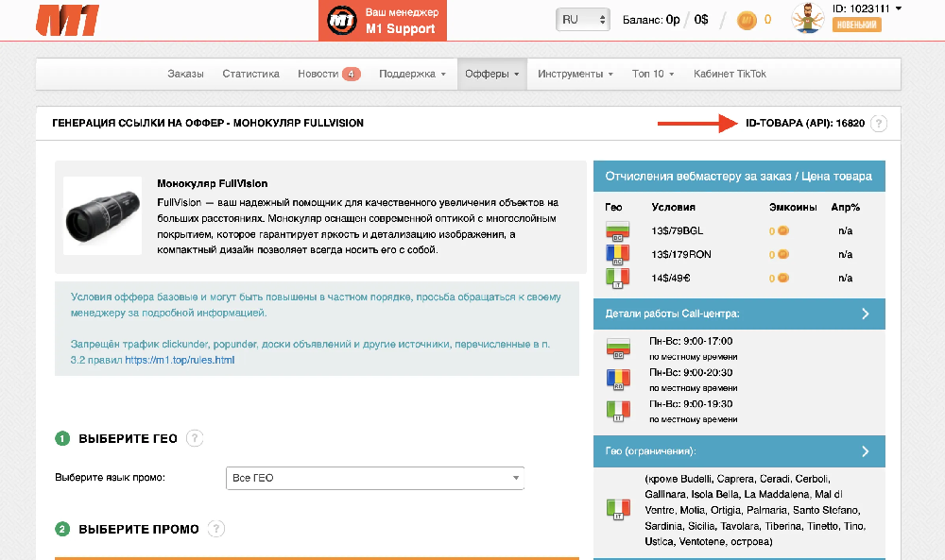The width and height of the screenshot is (945, 560).
Task: Click the НОВЕНЬКИЙ rank badge
Action: click(856, 25)
